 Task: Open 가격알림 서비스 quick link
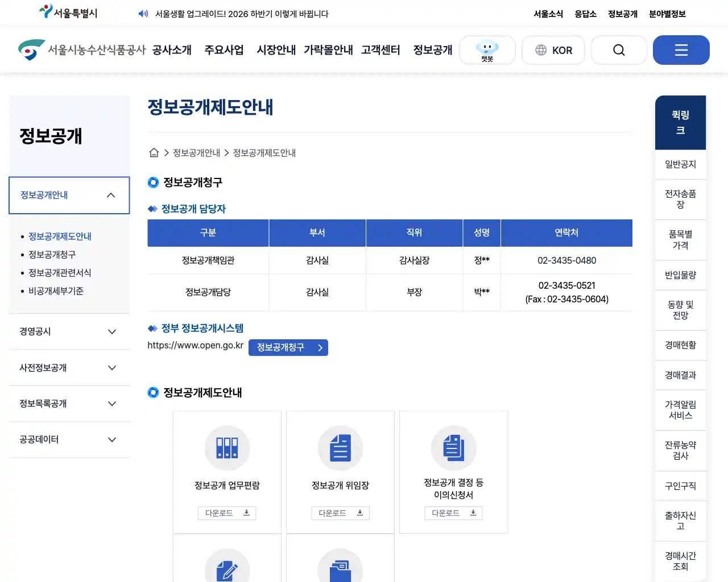pos(681,410)
